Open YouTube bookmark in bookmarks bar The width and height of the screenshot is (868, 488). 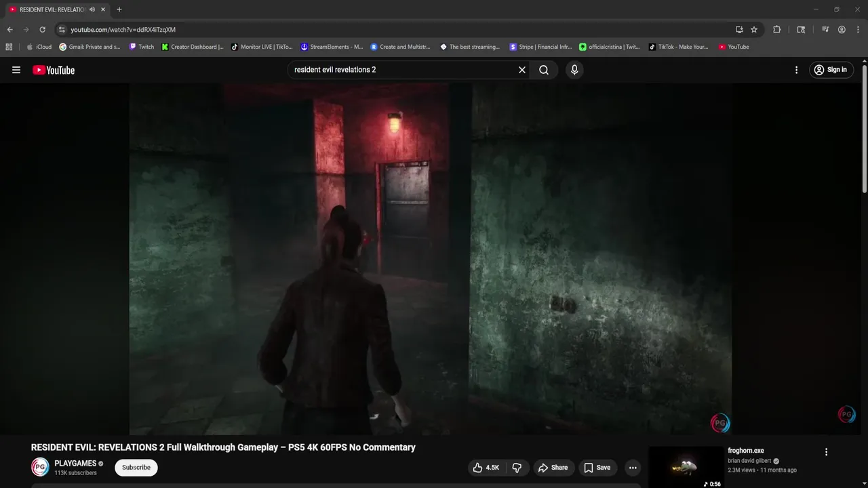(734, 47)
